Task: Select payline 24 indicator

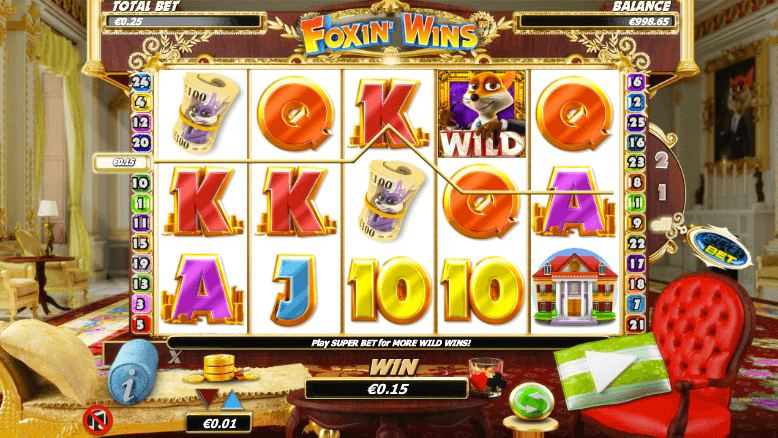Action: click(x=141, y=81)
